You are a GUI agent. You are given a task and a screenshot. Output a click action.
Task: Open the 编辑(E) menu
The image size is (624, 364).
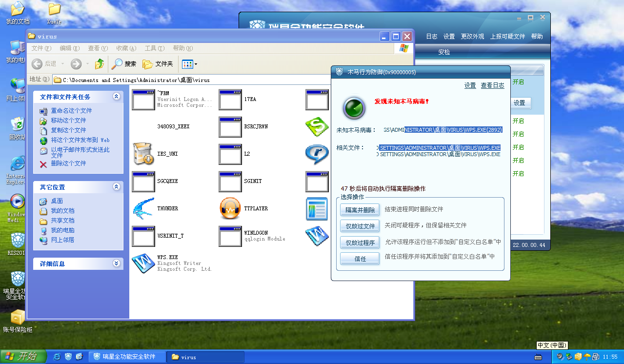(x=69, y=48)
